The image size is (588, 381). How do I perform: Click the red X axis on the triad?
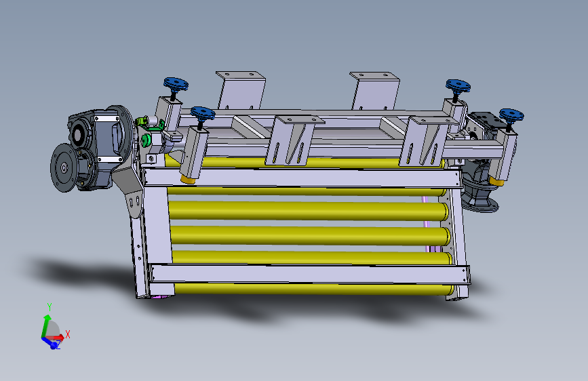point(56,337)
